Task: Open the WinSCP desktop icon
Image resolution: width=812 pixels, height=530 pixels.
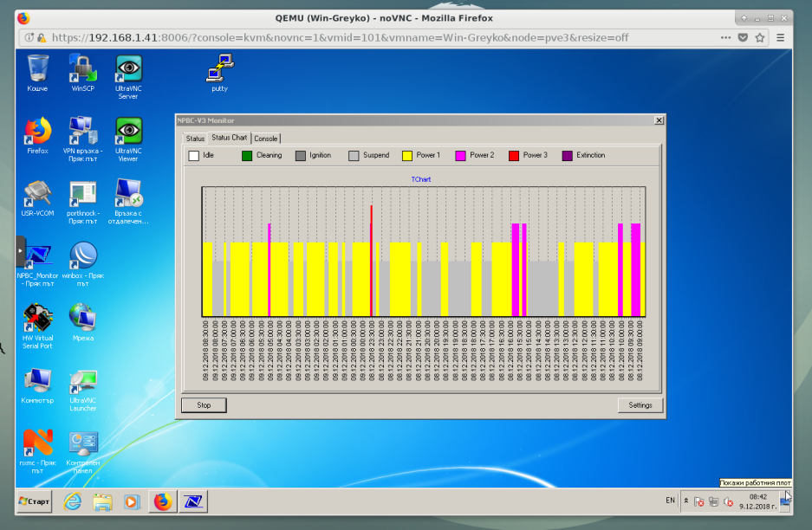Action: click(83, 69)
